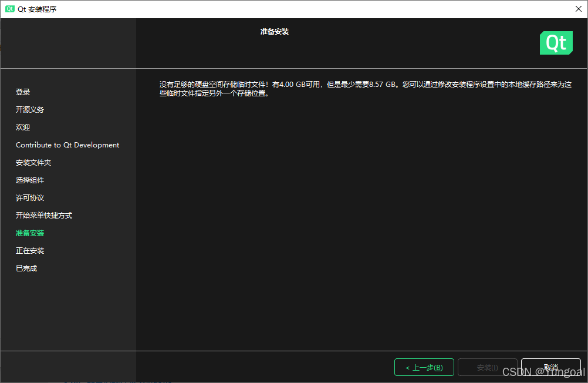The image size is (588, 383).
Task: Select the 许可协议 step in the sidebar
Action: tap(30, 198)
